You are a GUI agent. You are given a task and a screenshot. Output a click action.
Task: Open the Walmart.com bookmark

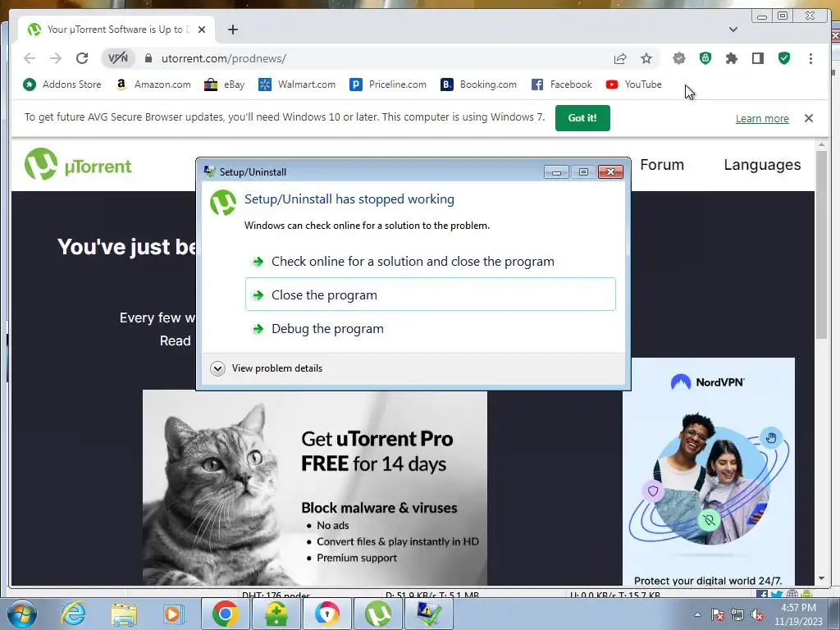coord(297,84)
